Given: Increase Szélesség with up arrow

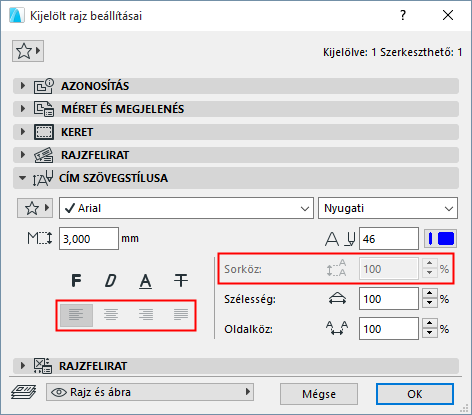Looking at the screenshot, I should point(430,294).
